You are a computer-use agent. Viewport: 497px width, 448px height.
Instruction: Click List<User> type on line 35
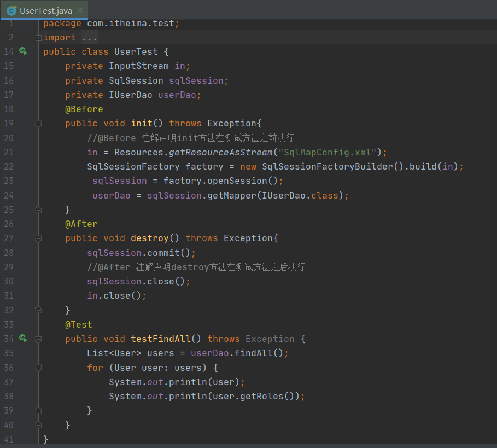[x=114, y=353]
